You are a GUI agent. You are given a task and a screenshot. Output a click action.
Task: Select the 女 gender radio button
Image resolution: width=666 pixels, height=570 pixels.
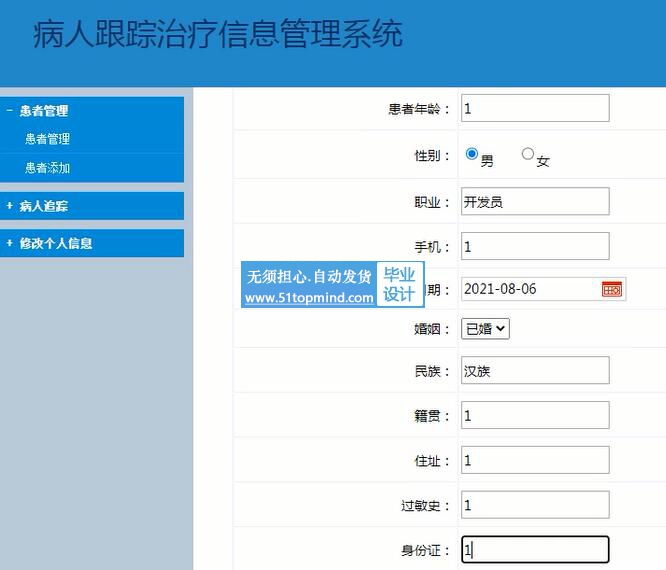[528, 155]
